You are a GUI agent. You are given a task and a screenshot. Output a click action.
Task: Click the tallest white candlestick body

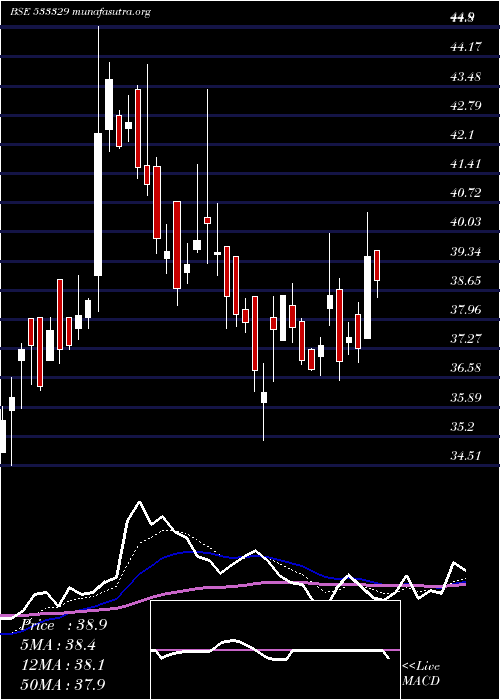click(x=98, y=204)
